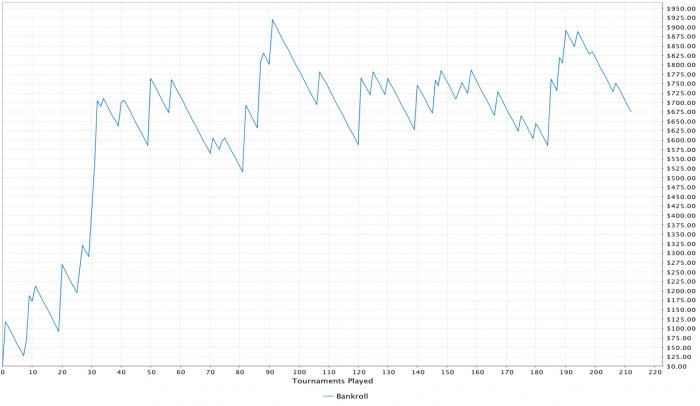Viewport: 700px width, 406px height.
Task: Click the $625.00 y-axis label
Action: (681, 131)
